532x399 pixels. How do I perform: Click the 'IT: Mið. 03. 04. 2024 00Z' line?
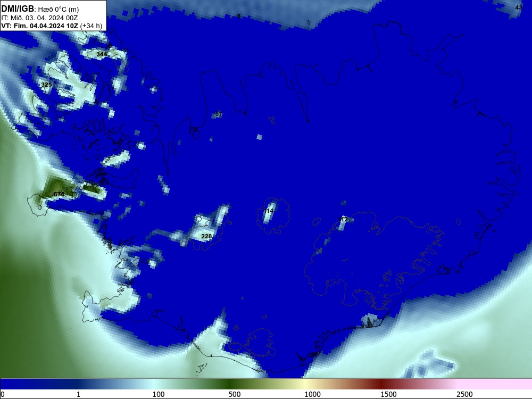[39, 18]
